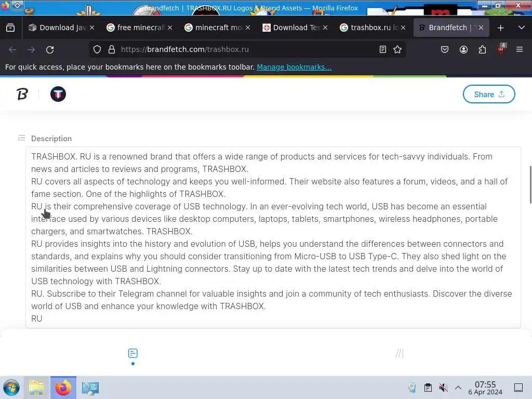Click the page vertical scrollbar
Viewport: 532px width, 399px height.
[530, 185]
